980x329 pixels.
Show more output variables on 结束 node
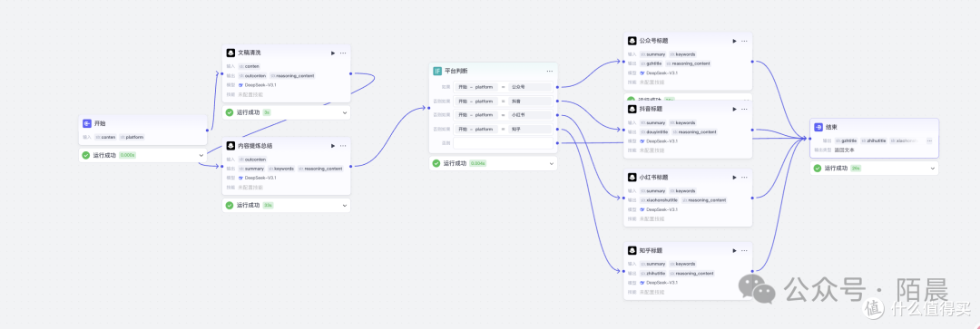point(929,141)
